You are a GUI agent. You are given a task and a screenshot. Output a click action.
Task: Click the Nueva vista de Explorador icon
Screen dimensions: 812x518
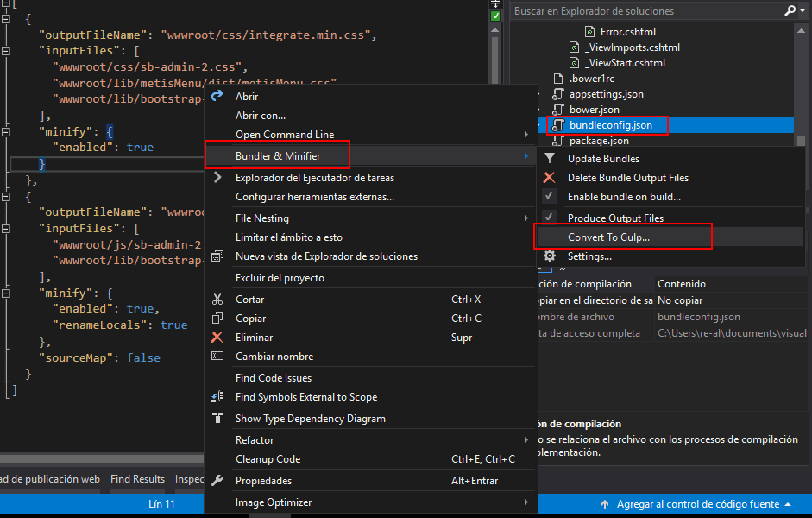tap(217, 256)
